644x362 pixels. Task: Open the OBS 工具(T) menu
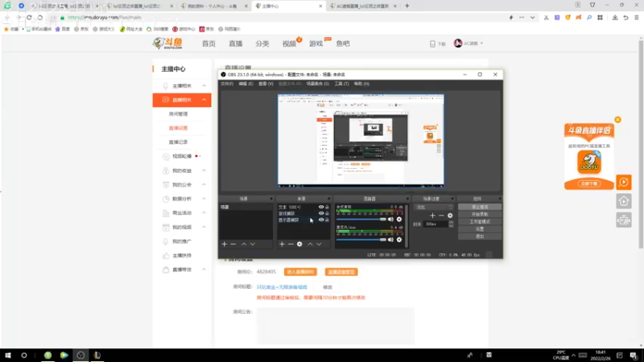(341, 84)
